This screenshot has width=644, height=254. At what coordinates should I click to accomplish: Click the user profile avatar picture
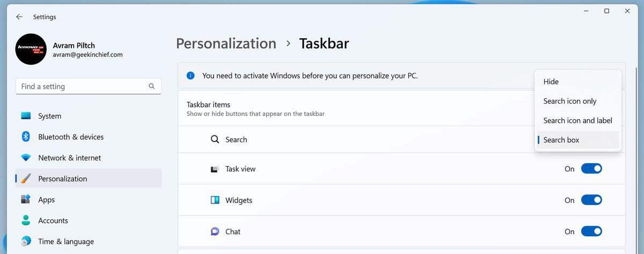pyautogui.click(x=31, y=49)
